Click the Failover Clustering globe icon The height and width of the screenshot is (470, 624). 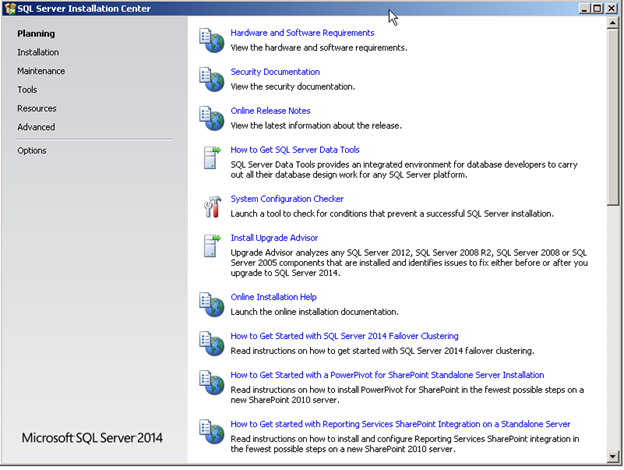pyautogui.click(x=211, y=343)
